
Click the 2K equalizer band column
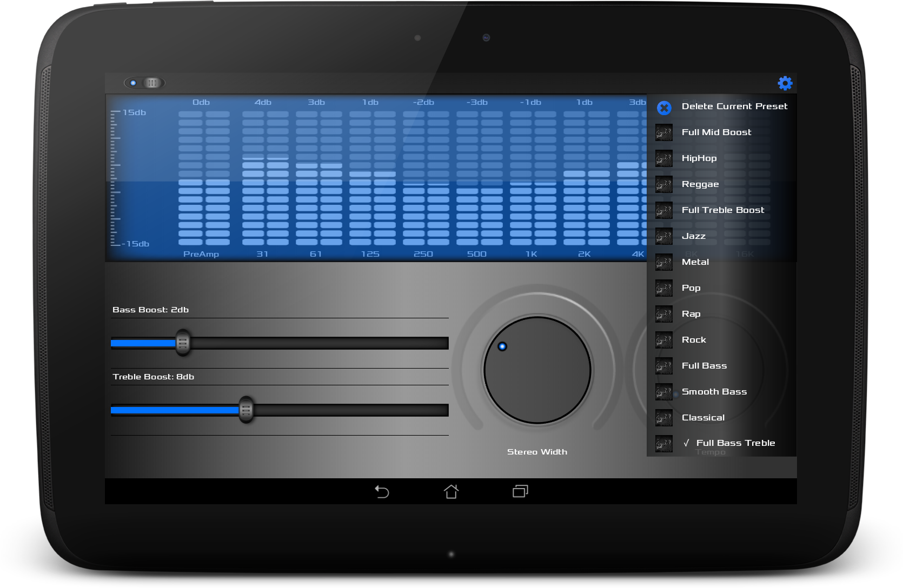pyautogui.click(x=586, y=178)
